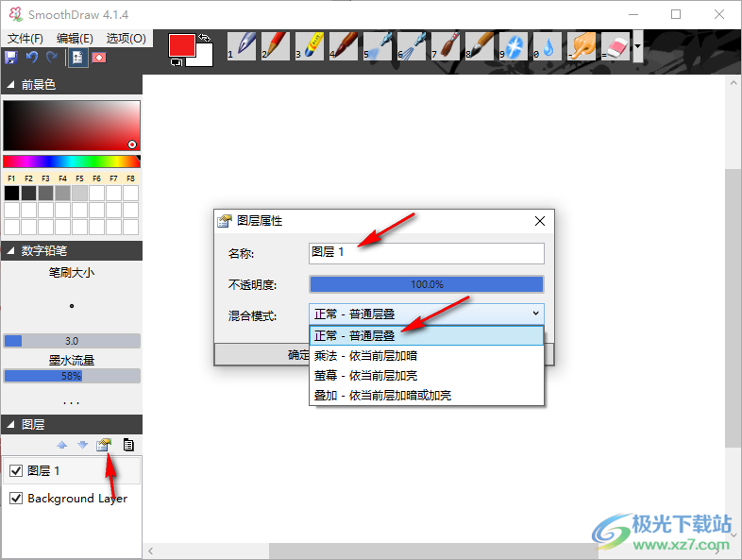Collapse the 数字铅笔 panel

pyautogui.click(x=10, y=251)
